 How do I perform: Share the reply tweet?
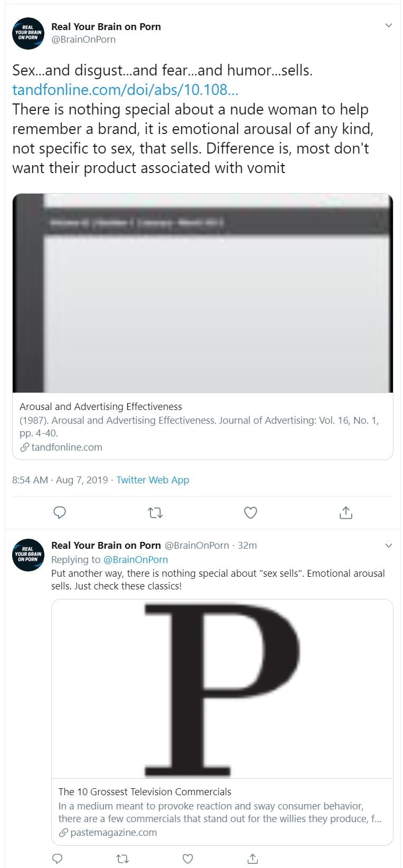coord(252,859)
